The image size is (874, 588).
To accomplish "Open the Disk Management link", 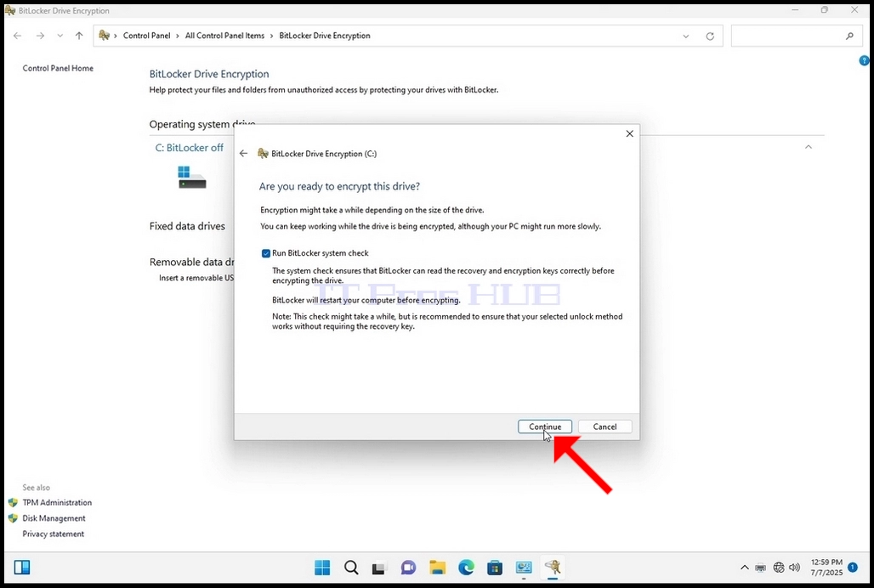I will pyautogui.click(x=54, y=517).
